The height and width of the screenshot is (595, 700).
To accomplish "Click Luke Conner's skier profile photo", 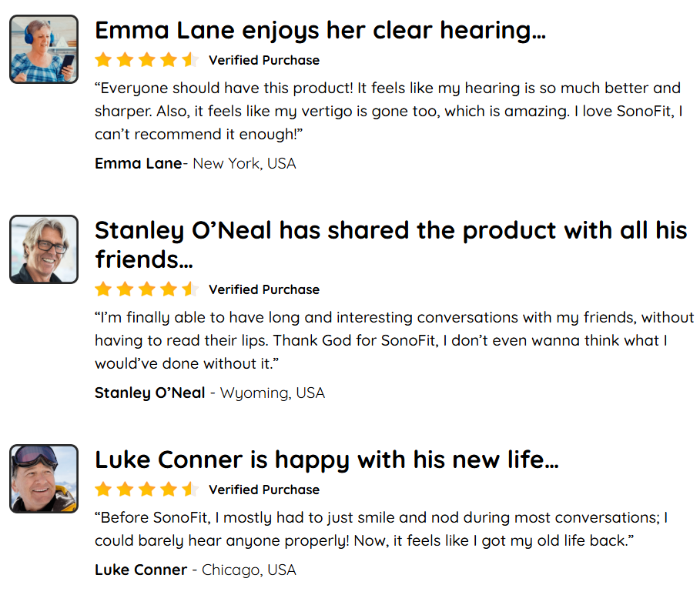I will pyautogui.click(x=44, y=479).
